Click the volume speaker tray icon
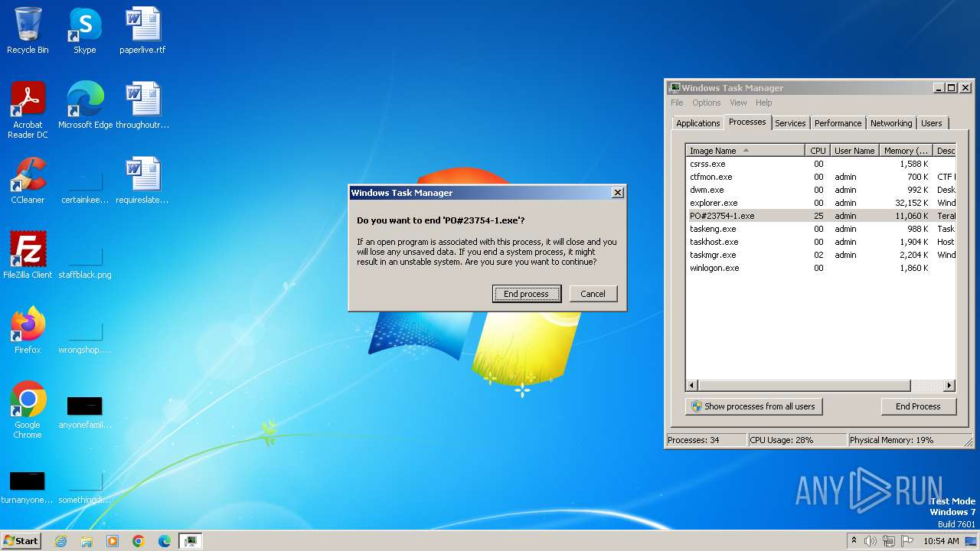Image resolution: width=980 pixels, height=551 pixels. pos(871,541)
